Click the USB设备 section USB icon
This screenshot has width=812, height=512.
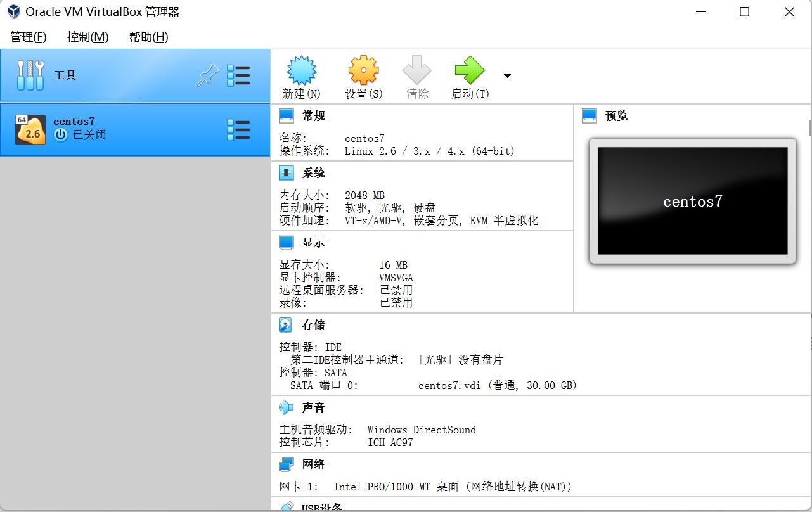(x=287, y=506)
